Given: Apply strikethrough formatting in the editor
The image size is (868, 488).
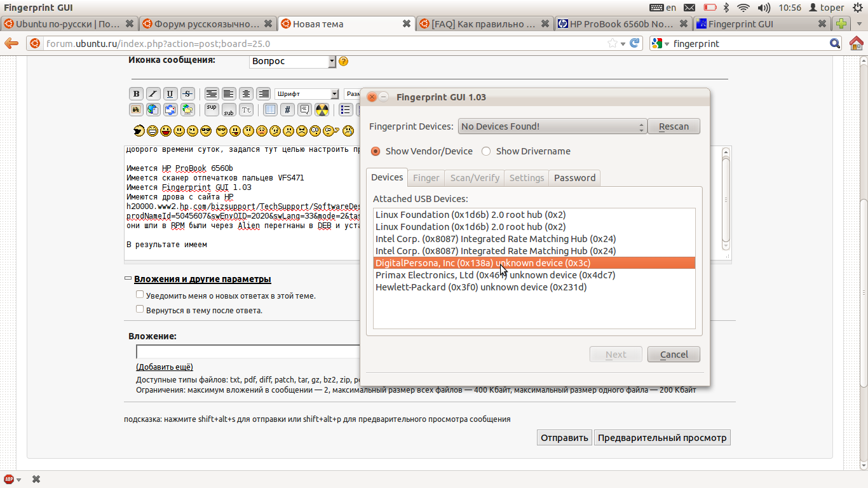Looking at the screenshot, I should 187,94.
